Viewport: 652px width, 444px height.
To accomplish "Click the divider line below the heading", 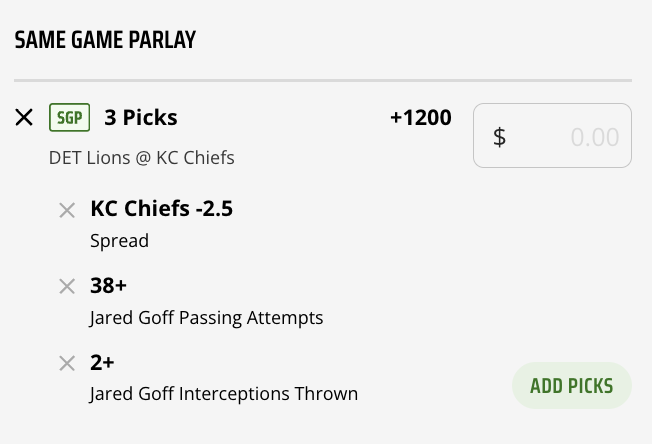I will pos(323,80).
